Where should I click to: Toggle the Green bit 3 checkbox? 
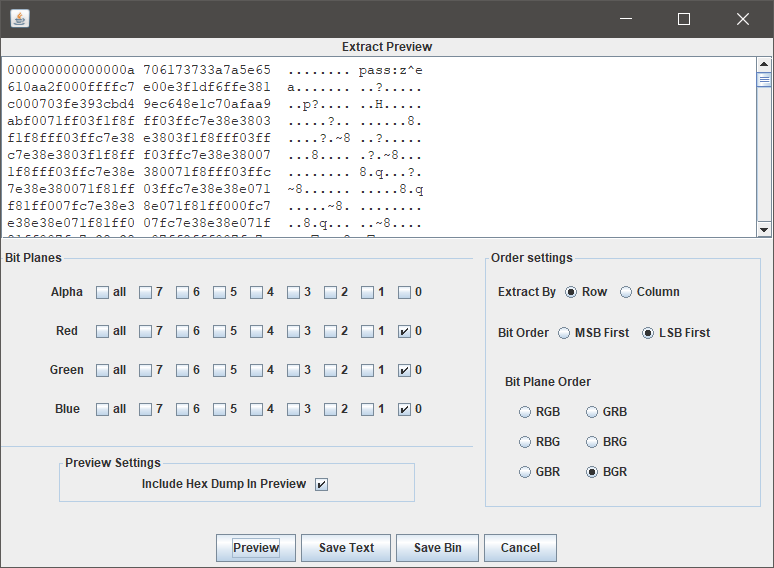tap(293, 371)
